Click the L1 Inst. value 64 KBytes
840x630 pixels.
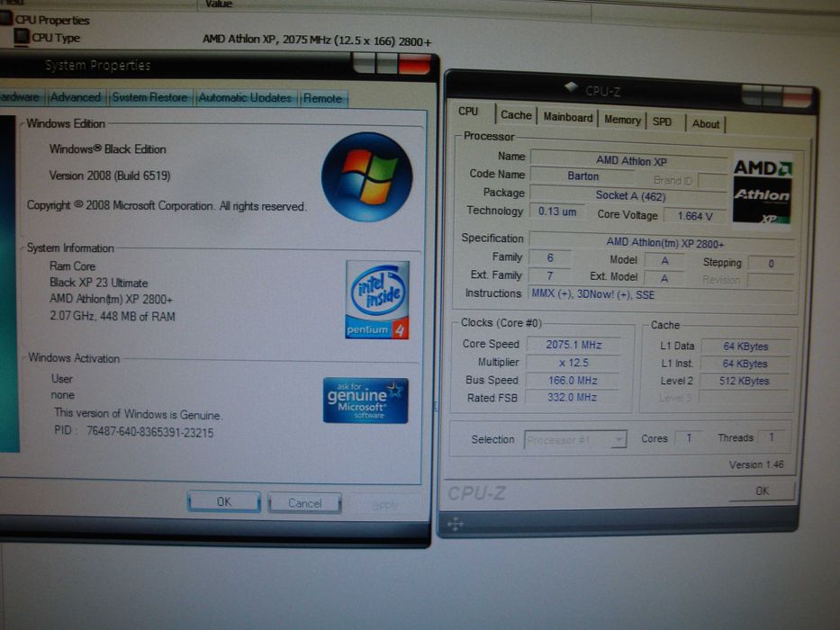pyautogui.click(x=745, y=364)
